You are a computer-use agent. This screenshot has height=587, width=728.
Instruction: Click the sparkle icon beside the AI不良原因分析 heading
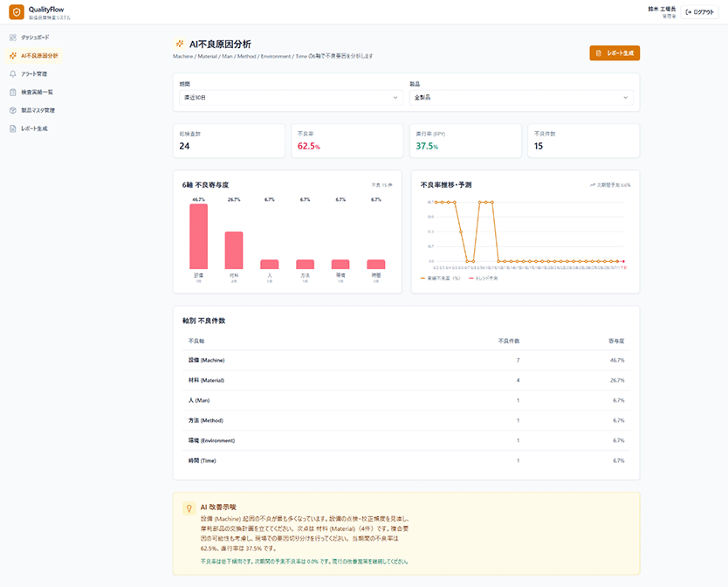180,45
